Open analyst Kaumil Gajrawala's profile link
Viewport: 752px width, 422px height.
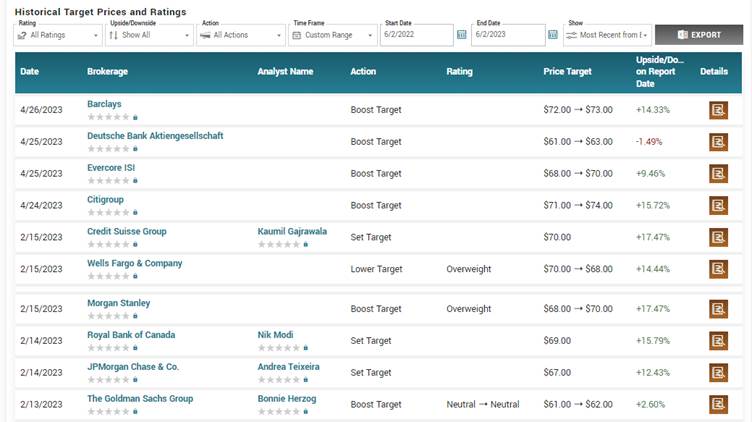click(x=292, y=231)
